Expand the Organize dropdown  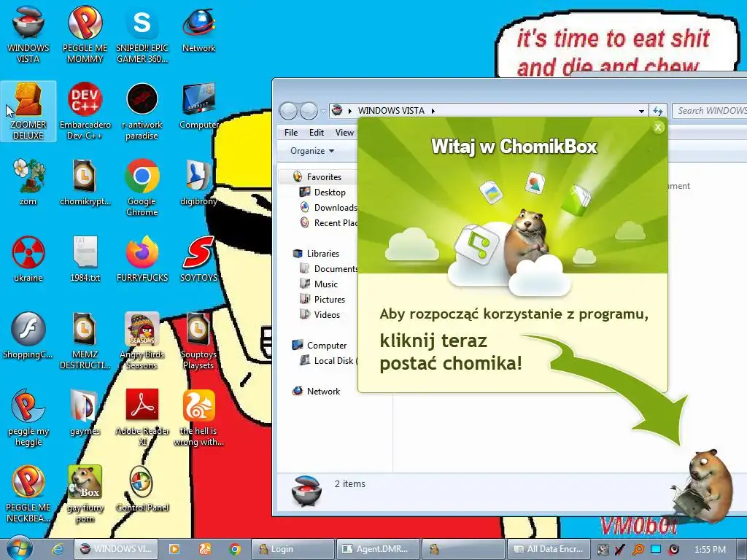click(x=312, y=151)
